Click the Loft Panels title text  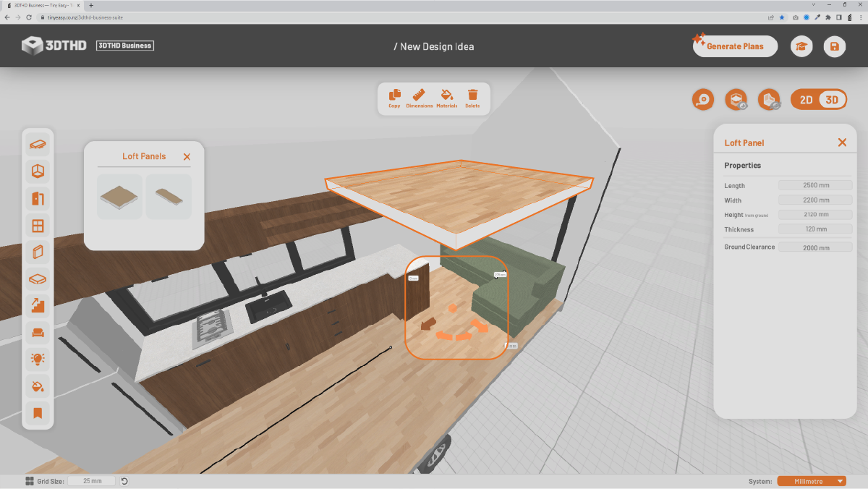[144, 156]
